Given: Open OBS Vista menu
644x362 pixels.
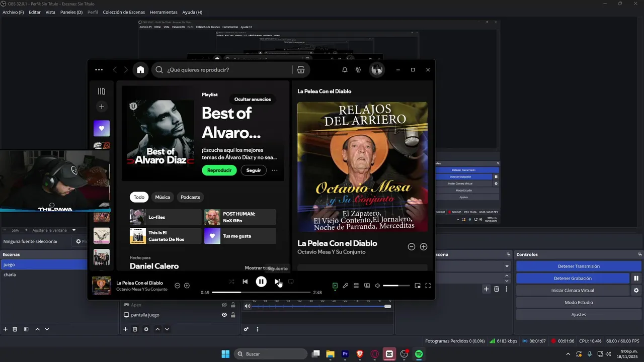Looking at the screenshot, I should (50, 12).
